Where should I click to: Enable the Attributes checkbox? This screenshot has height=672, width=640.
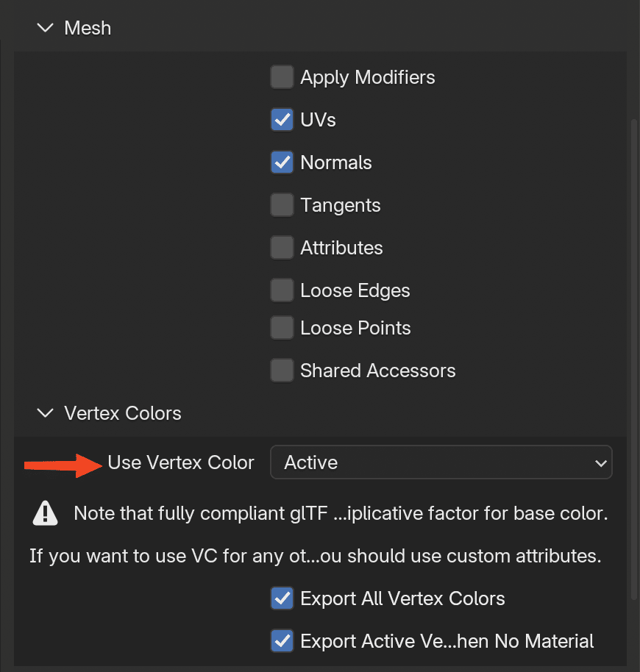point(282,247)
